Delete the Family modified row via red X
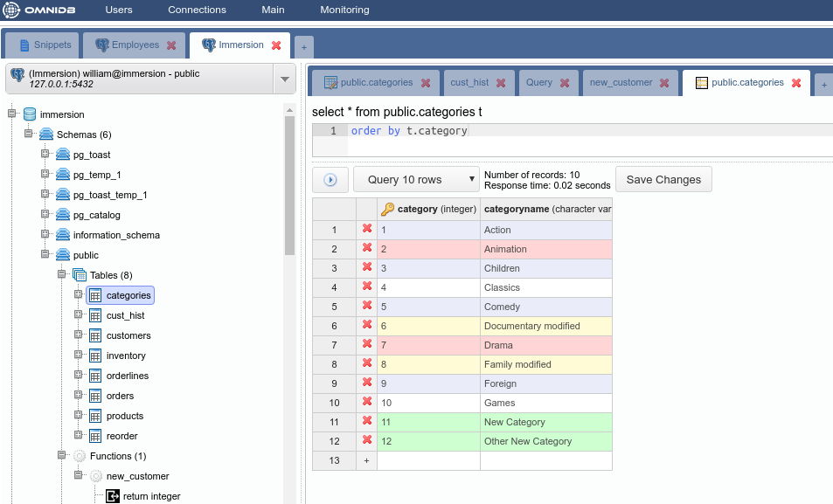This screenshot has width=833, height=504. click(366, 362)
